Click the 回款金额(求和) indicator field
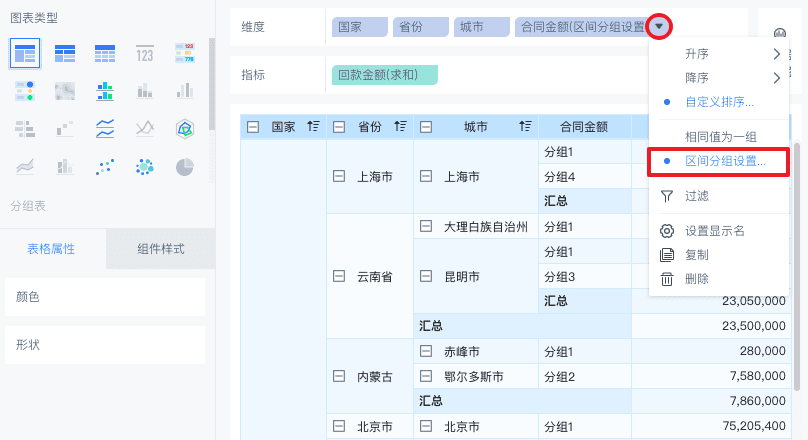 [385, 74]
